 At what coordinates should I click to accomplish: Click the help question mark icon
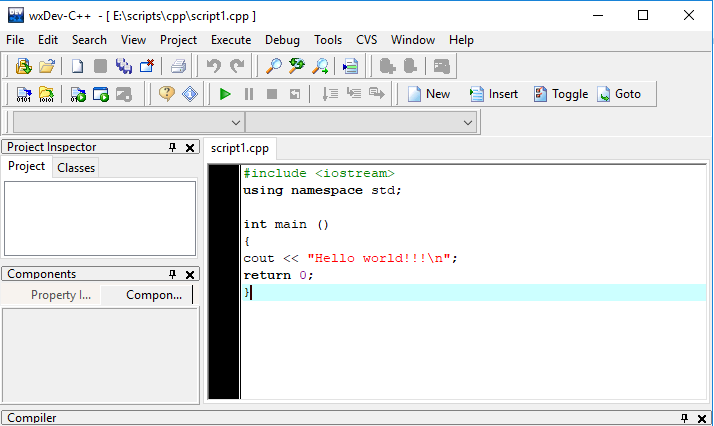(167, 94)
